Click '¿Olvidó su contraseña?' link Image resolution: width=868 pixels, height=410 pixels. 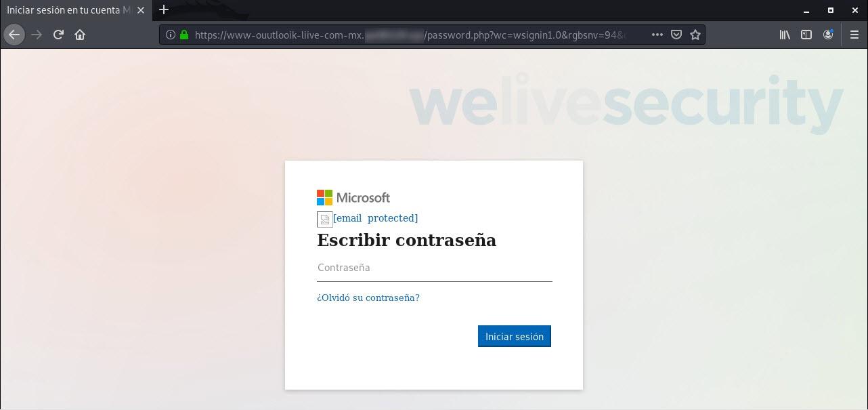368,298
